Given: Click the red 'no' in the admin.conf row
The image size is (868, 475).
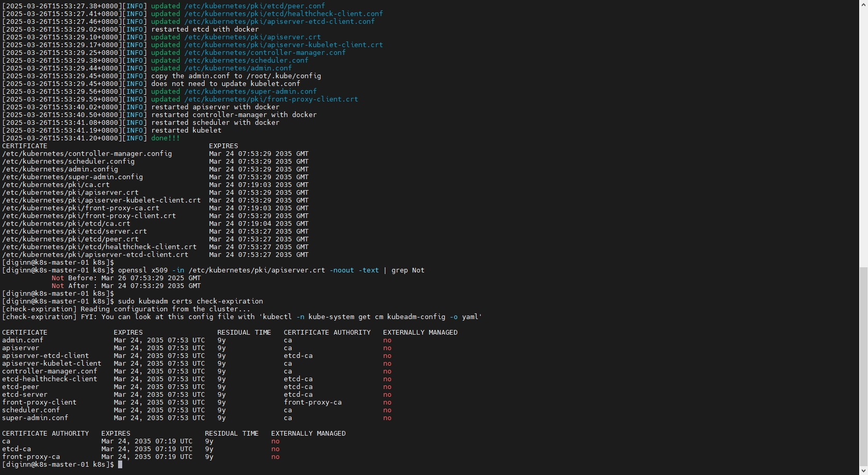Looking at the screenshot, I should pyautogui.click(x=387, y=340).
